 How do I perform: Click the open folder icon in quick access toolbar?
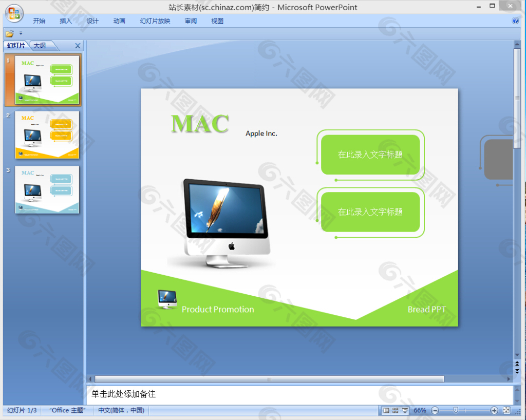[9, 34]
